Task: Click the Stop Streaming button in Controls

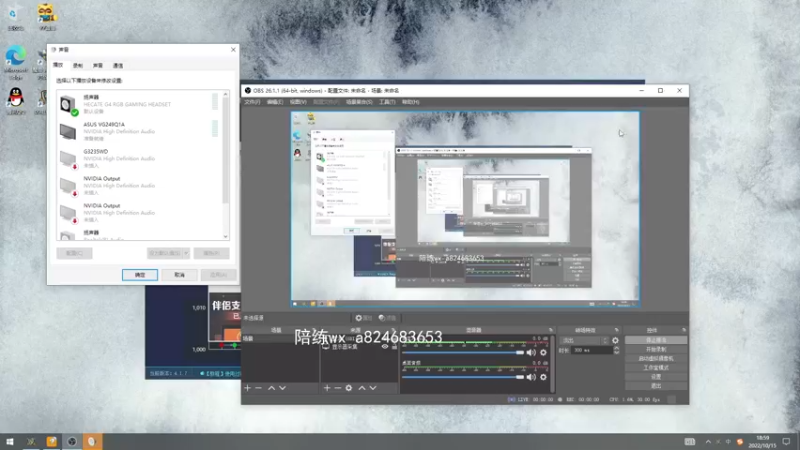Action: (x=656, y=340)
